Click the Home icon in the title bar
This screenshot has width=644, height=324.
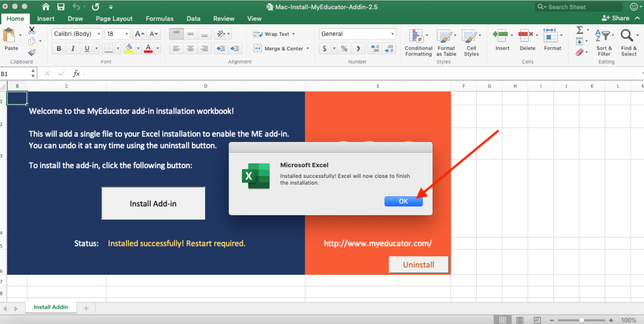(46, 7)
